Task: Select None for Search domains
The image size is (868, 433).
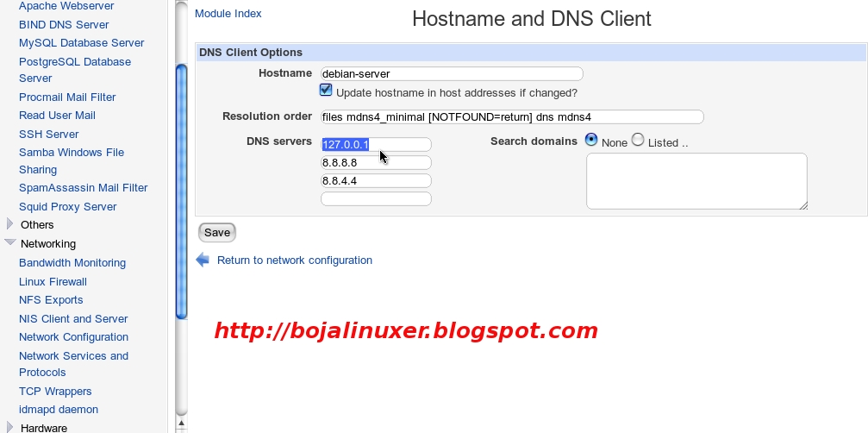Action: tap(591, 140)
